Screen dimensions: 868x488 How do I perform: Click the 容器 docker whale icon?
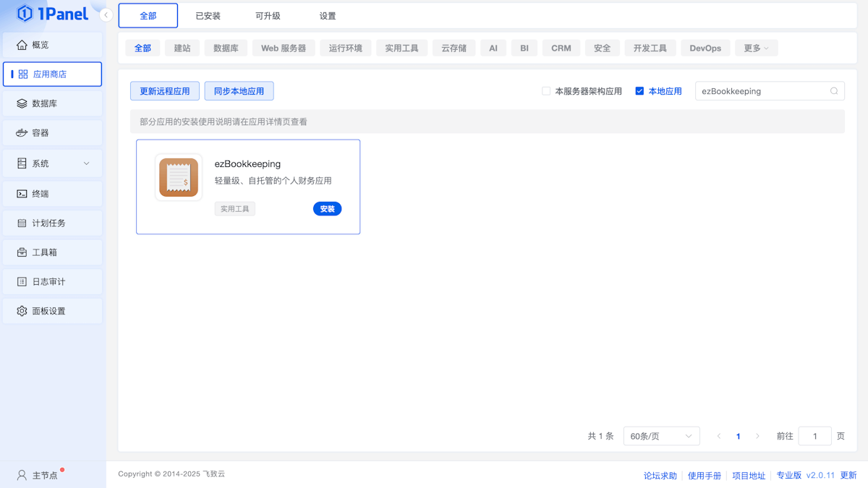tap(22, 133)
